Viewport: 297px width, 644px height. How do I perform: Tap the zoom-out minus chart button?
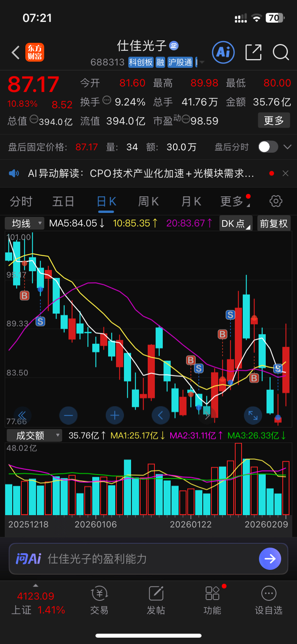coord(69,416)
